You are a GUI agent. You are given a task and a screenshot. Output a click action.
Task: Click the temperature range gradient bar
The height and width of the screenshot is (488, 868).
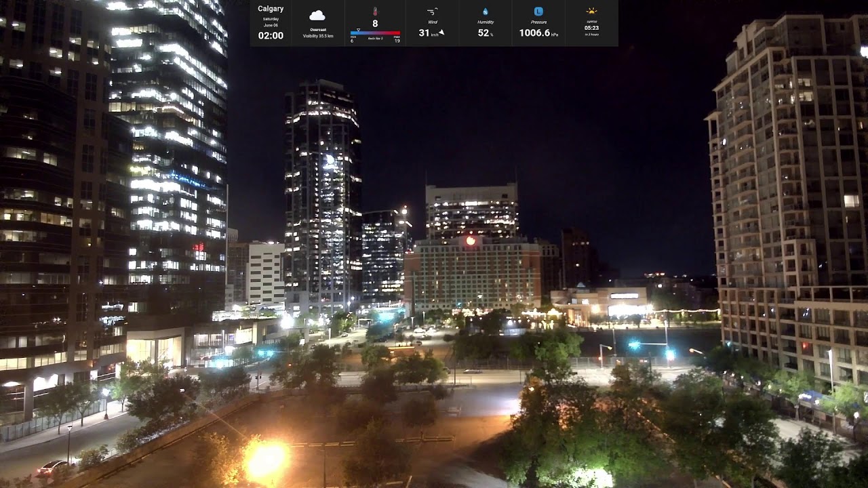pyautogui.click(x=375, y=33)
